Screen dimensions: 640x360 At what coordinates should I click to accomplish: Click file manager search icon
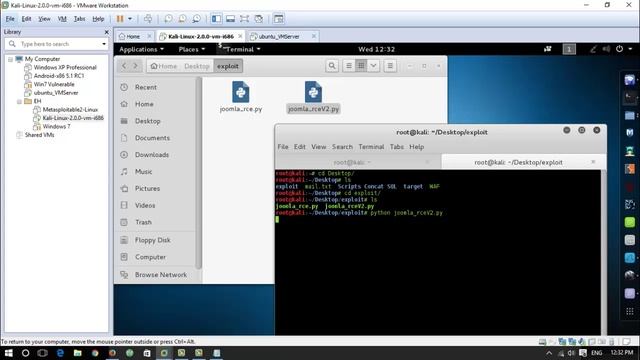click(332, 66)
